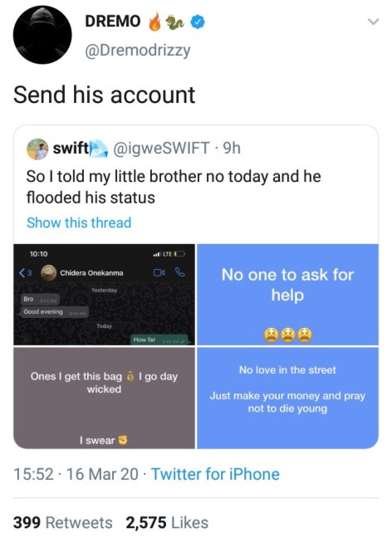392x538 pixels.
Task: Tap the video call icon in chat screenshot
Action: [x=159, y=272]
